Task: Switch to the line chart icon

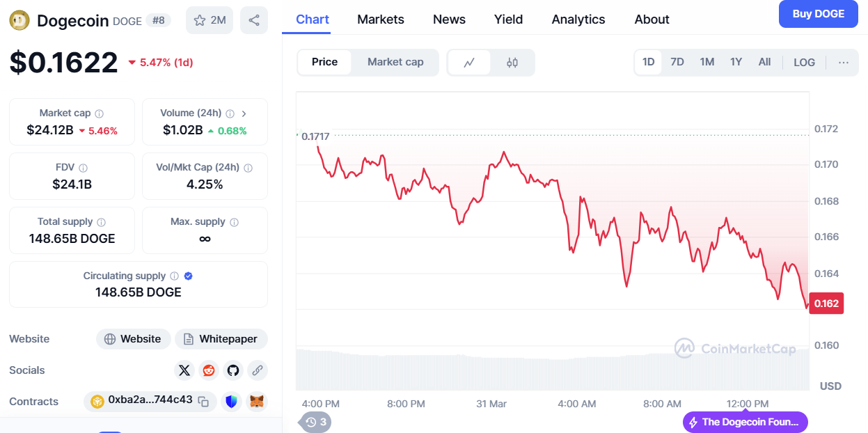Action: (x=469, y=63)
